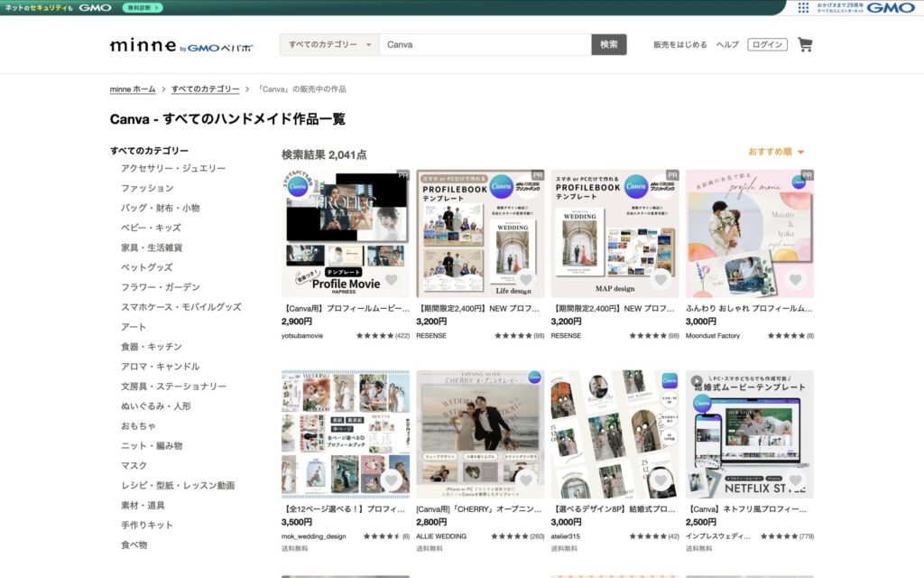
Task: Select 文房具・ステーショナリー category
Action: [x=174, y=387]
